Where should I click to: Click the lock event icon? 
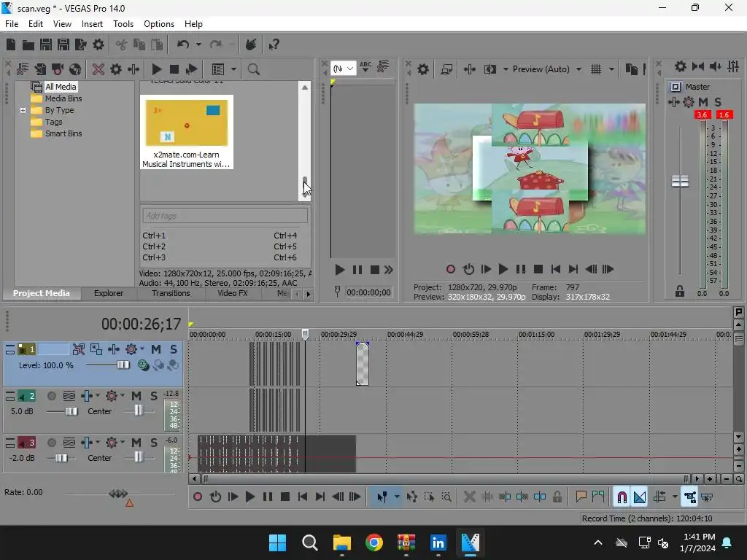(557, 497)
